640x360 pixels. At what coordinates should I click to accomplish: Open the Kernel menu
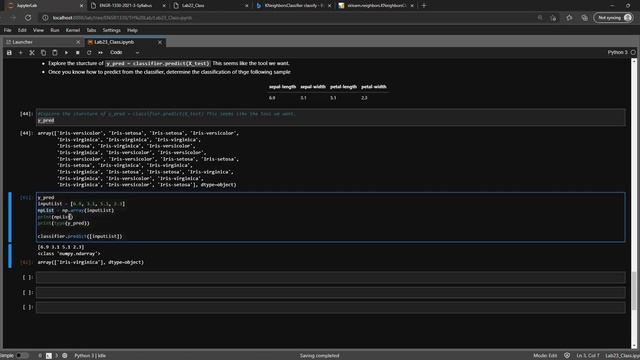(x=73, y=30)
